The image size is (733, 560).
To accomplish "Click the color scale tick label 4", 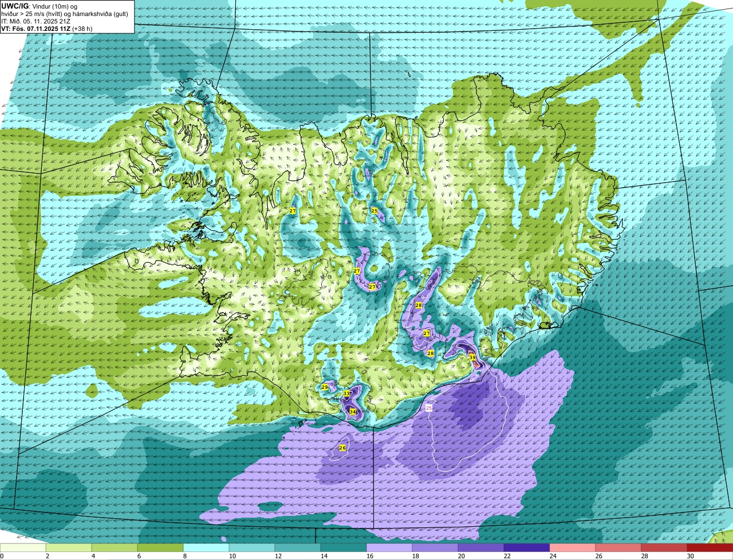I will (93, 556).
